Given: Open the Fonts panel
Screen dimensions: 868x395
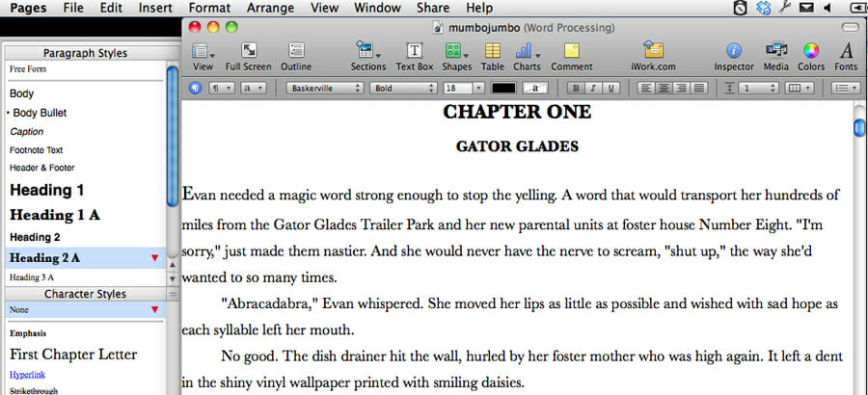Looking at the screenshot, I should tap(846, 57).
